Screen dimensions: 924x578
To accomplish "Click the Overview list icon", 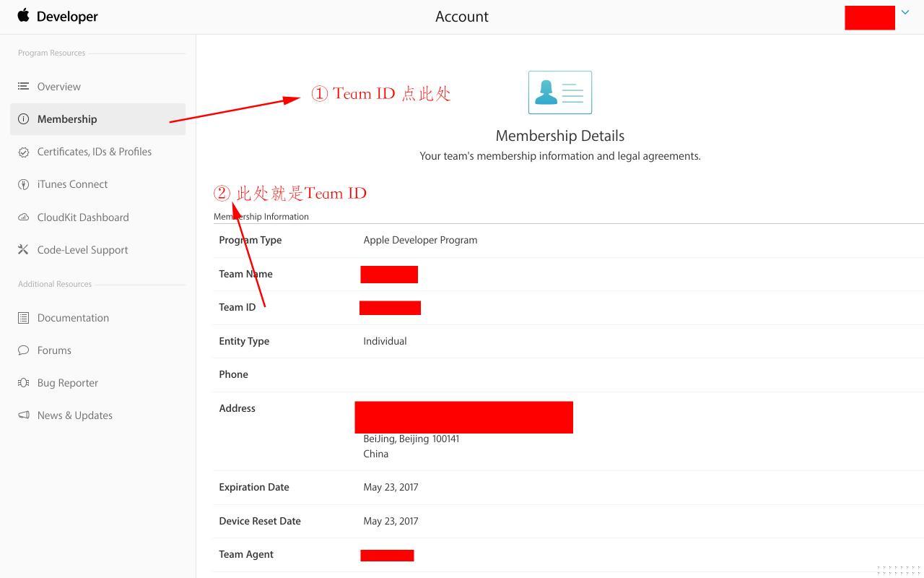I will coord(24,86).
